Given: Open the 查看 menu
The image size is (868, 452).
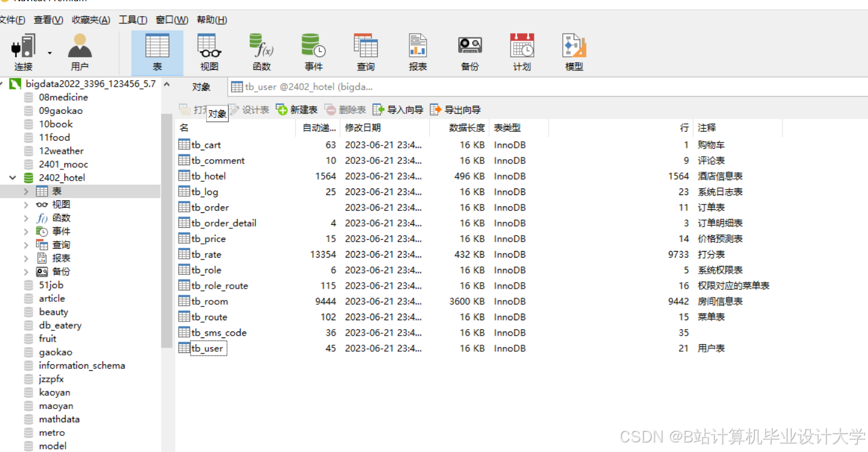Looking at the screenshot, I should (x=48, y=20).
